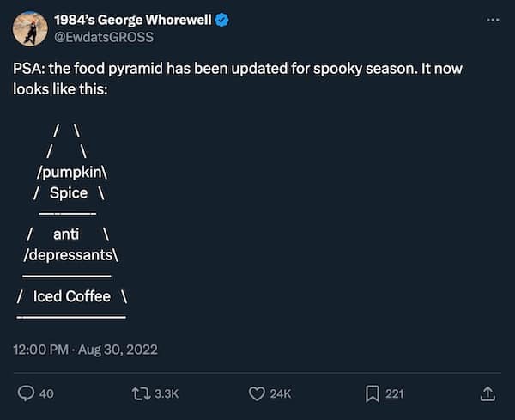The height and width of the screenshot is (420, 515).
Task: Click the pumpkin line in the pyramid
Action: point(71,171)
